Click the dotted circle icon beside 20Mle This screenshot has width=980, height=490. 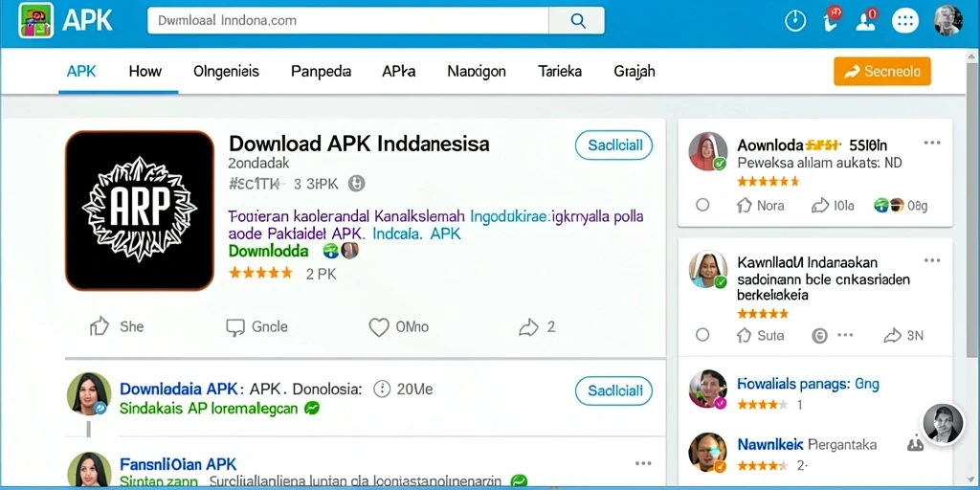(x=381, y=389)
